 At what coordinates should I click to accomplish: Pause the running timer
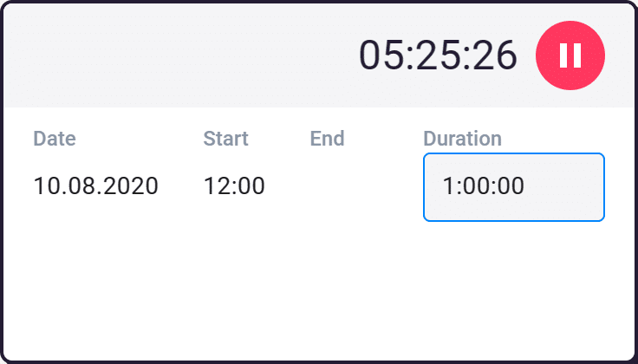coord(570,55)
